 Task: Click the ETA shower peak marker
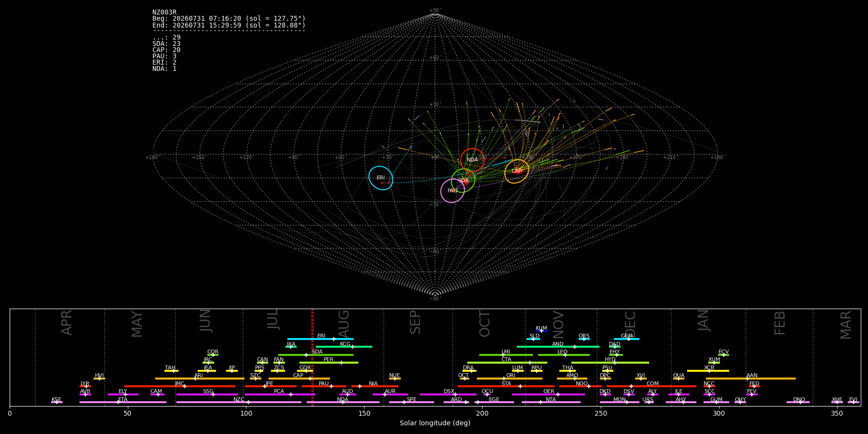(x=118, y=402)
